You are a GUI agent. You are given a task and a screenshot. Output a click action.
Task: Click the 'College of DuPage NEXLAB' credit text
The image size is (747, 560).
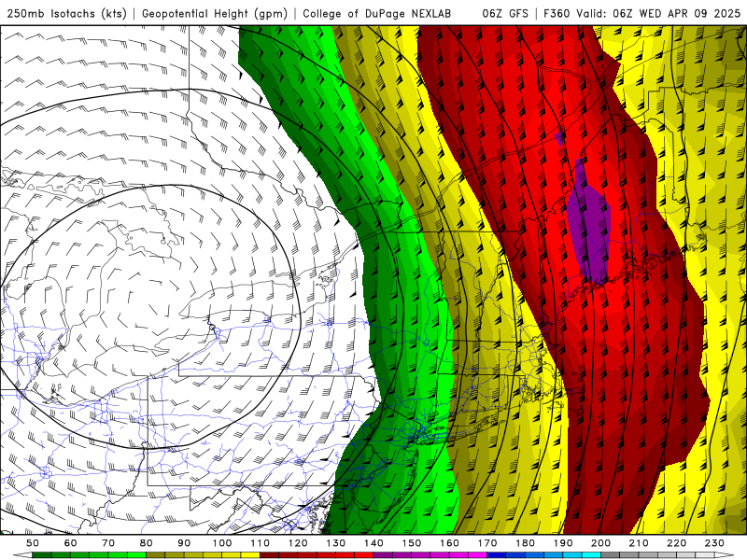click(x=377, y=13)
